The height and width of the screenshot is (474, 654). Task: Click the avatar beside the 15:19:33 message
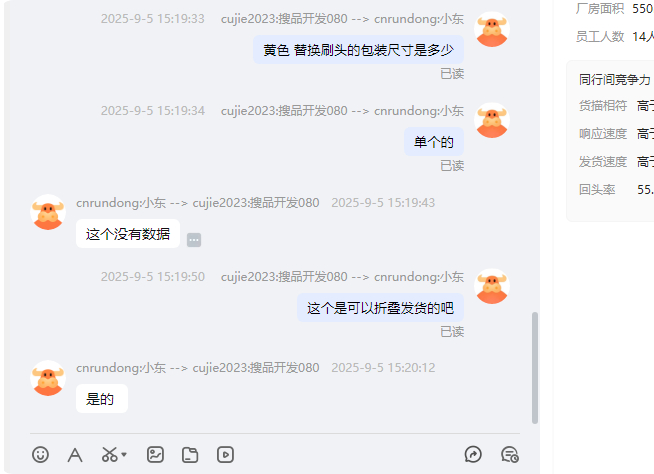(492, 29)
